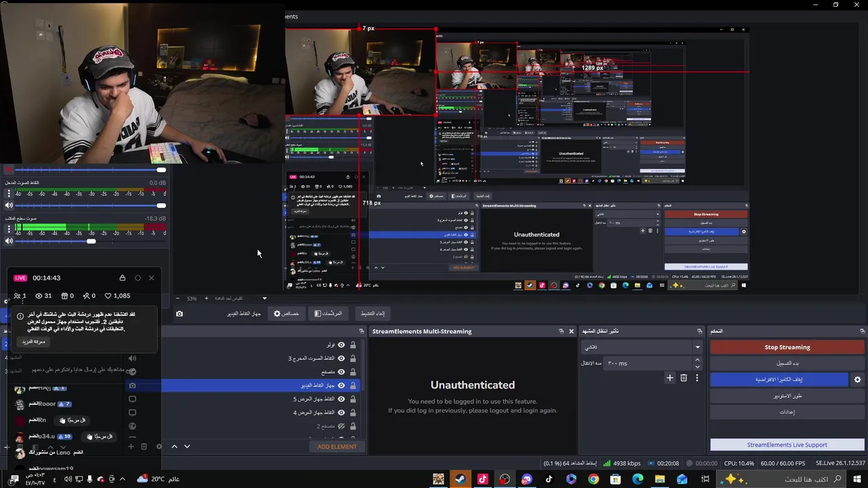Open settings icon on TikTok live overlay
The image size is (868, 488).
click(x=138, y=278)
